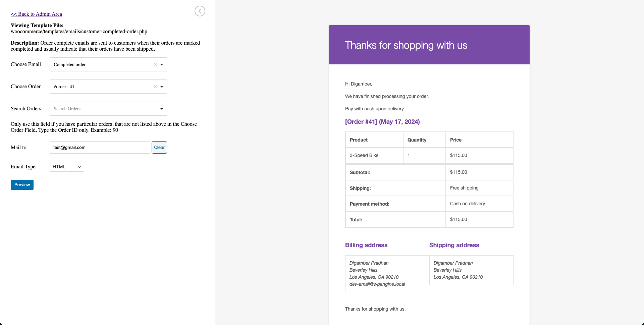This screenshot has height=325, width=644.
Task: Go back via Back to Admin Area link
Action: click(36, 14)
